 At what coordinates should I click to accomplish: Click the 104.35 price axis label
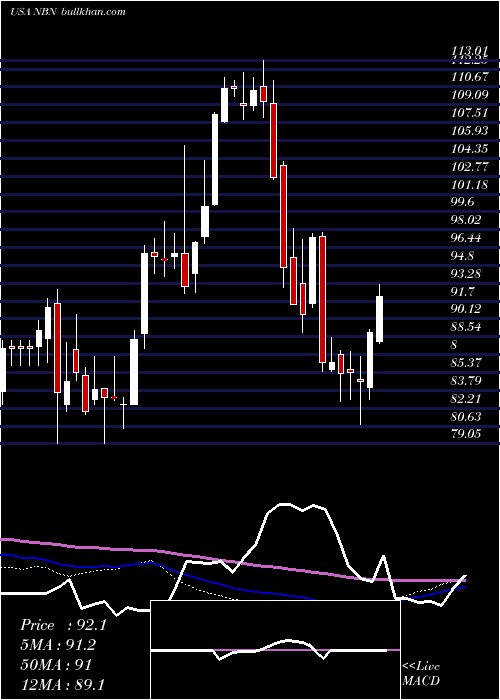469,148
